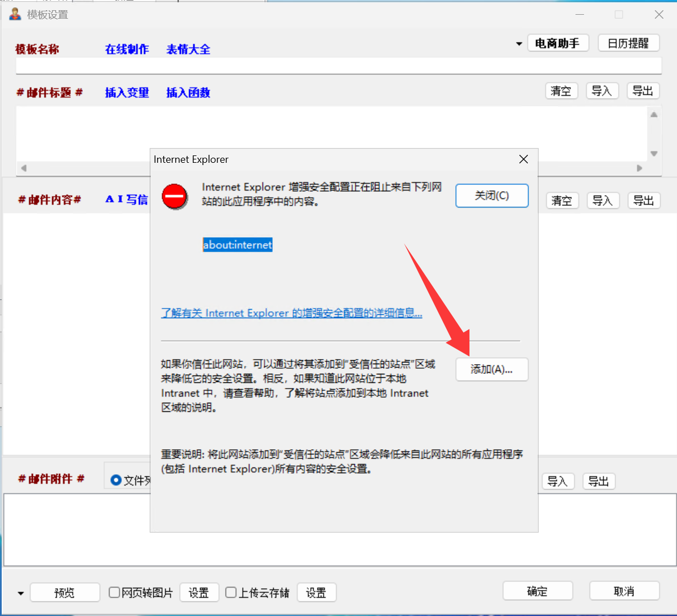Click the subject scroll up arrow
677x616 pixels.
point(654,115)
